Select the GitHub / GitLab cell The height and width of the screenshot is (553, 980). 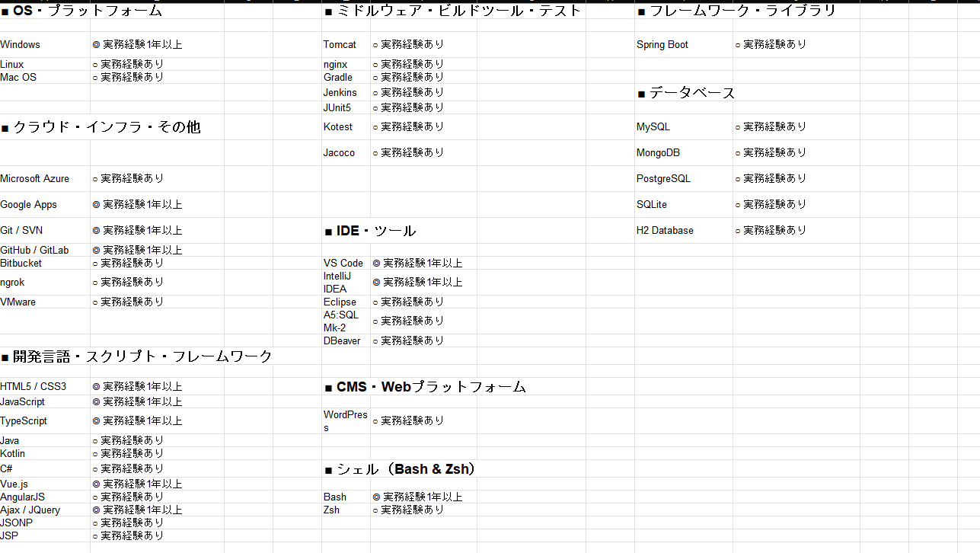point(45,250)
